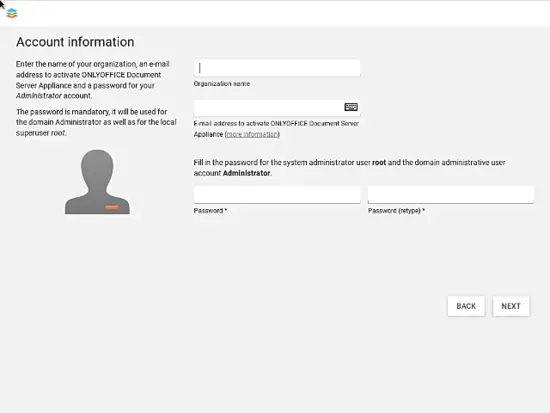The image size is (550, 413).
Task: Click the bold 'Administrator' account text
Action: (x=247, y=173)
